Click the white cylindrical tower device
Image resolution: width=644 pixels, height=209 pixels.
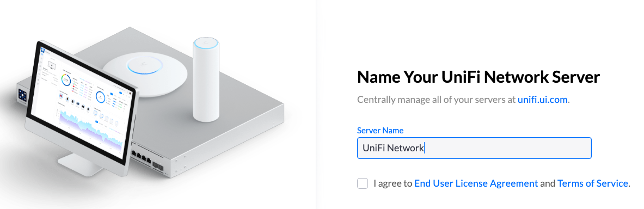point(206,79)
